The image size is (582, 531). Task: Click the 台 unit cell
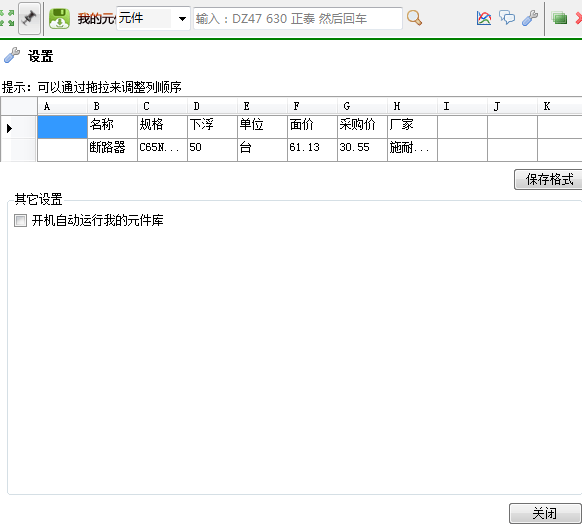tap(262, 150)
